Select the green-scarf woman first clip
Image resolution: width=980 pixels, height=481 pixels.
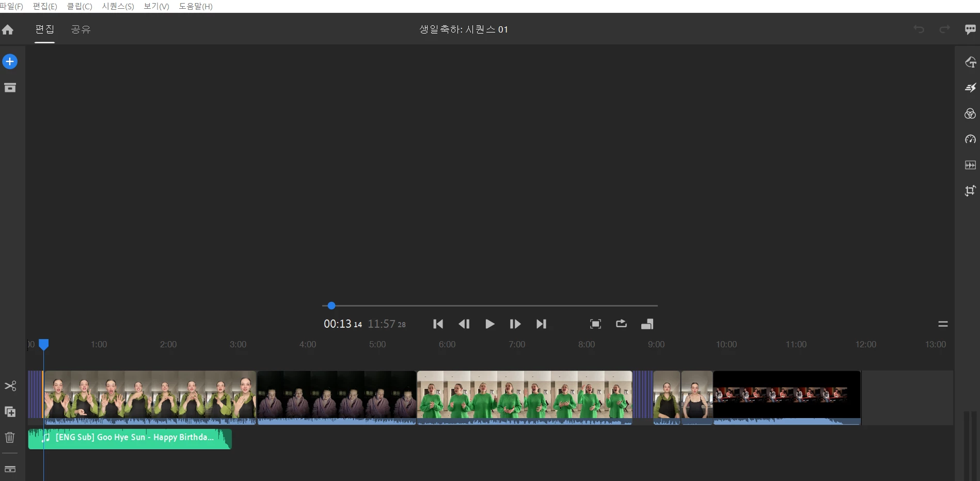click(x=150, y=397)
